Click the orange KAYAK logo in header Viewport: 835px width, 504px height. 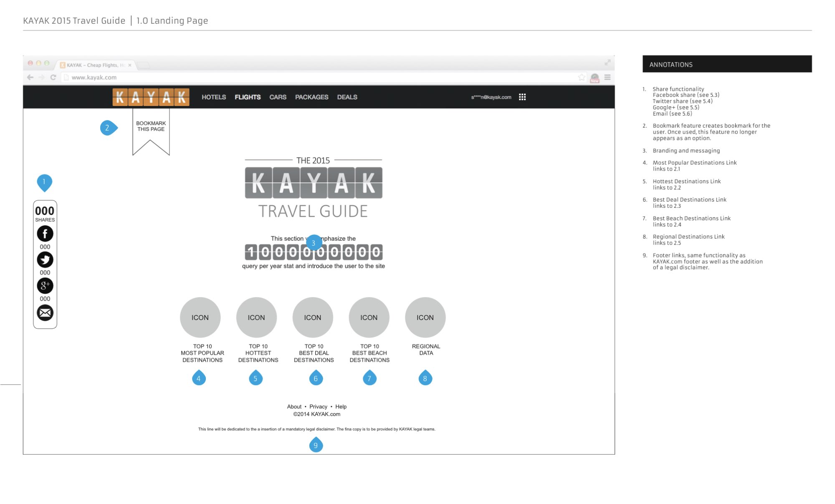tap(151, 97)
